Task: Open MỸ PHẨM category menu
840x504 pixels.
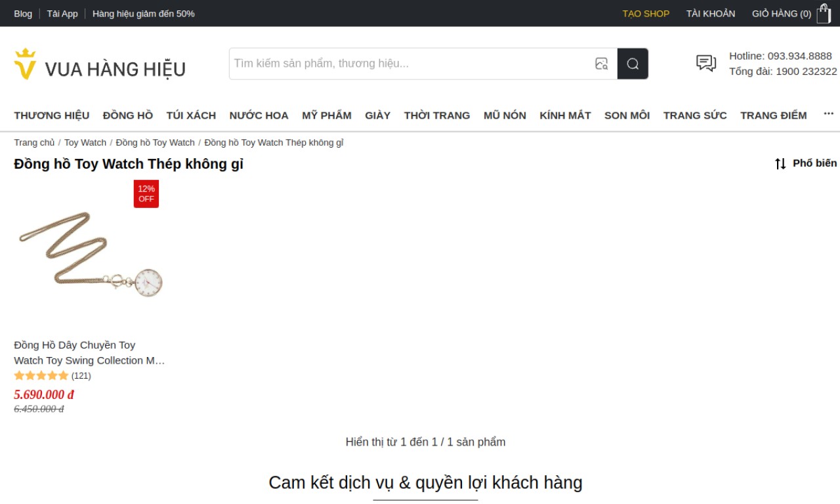Action: click(327, 115)
